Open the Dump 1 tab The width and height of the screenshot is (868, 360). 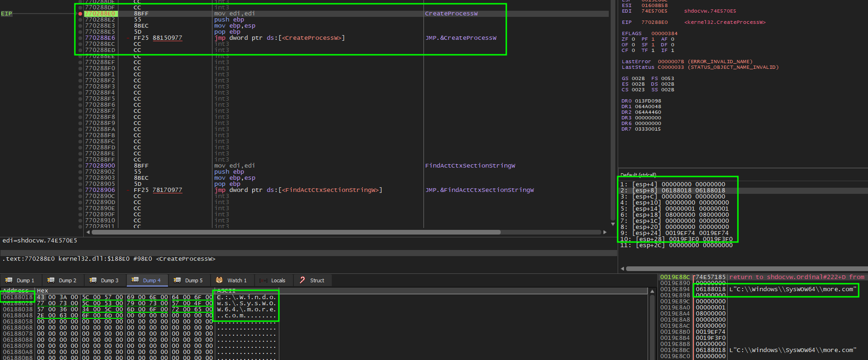pyautogui.click(x=20, y=280)
